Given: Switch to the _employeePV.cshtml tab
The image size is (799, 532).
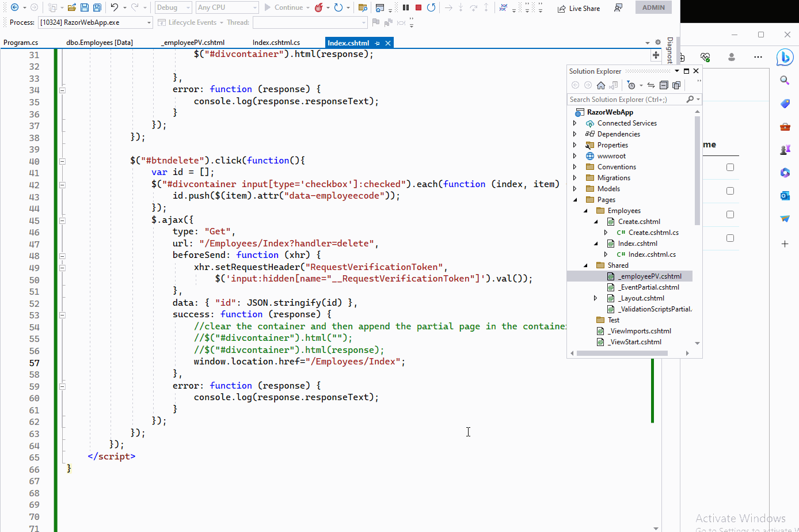Looking at the screenshot, I should 193,43.
